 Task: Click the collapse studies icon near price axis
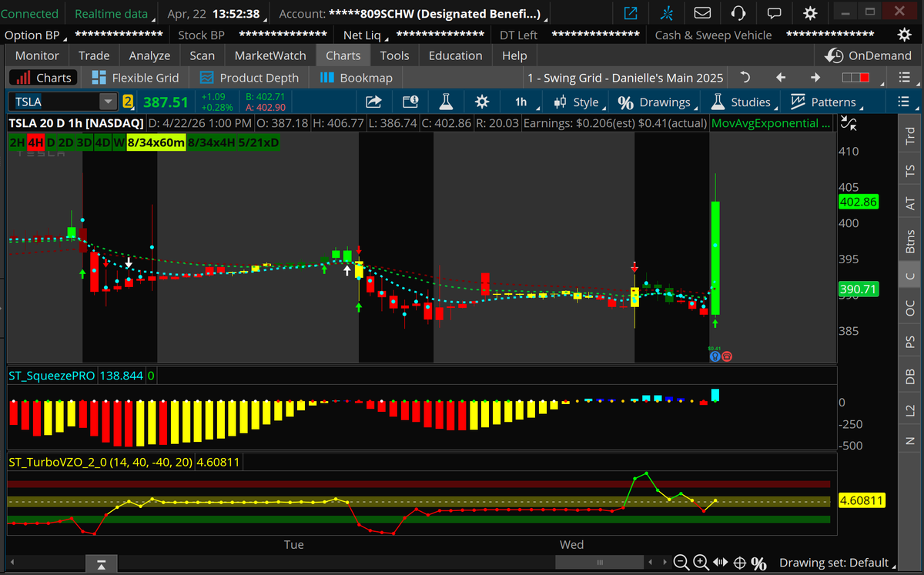coord(848,122)
